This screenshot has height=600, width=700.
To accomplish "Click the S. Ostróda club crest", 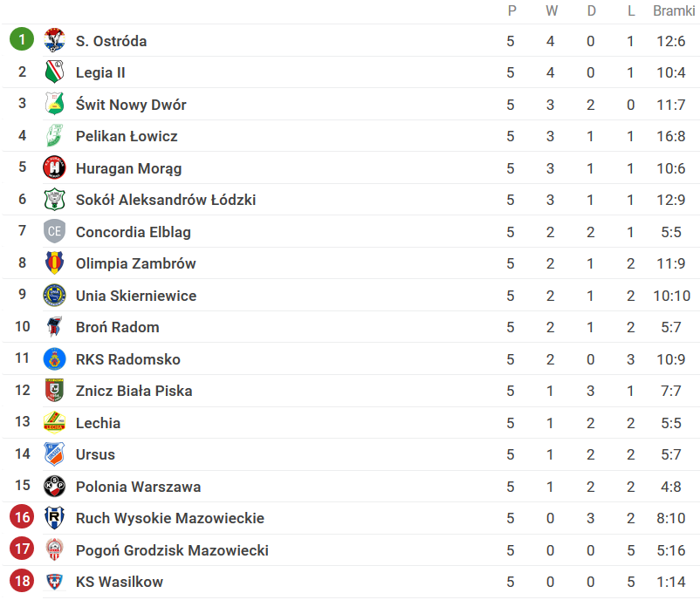I will (54, 40).
